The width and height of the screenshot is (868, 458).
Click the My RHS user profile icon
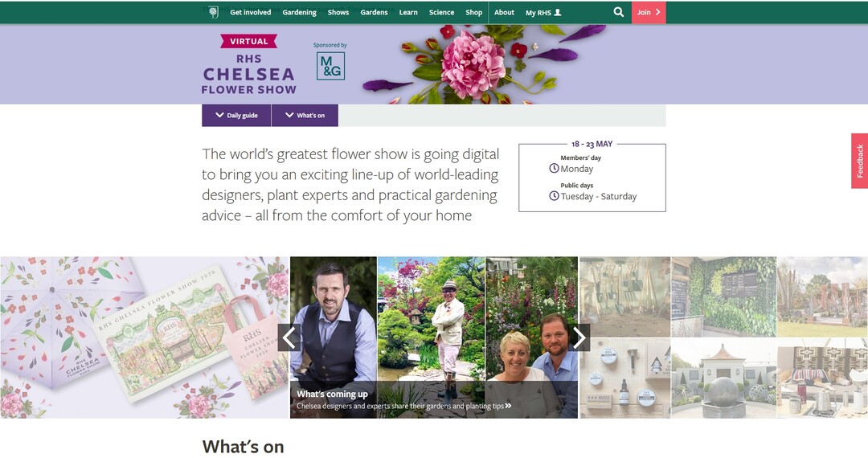point(558,12)
